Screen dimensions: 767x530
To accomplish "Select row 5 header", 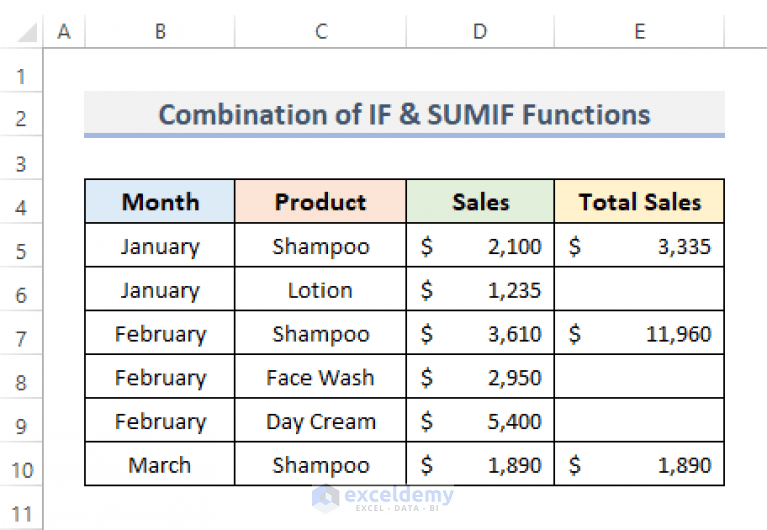I will click(x=21, y=245).
